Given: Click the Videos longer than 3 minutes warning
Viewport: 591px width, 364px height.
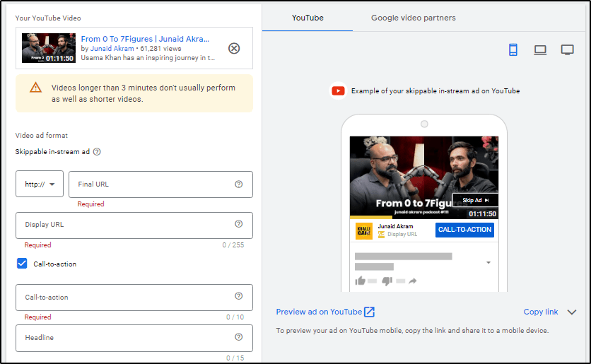Looking at the screenshot, I should 134,93.
